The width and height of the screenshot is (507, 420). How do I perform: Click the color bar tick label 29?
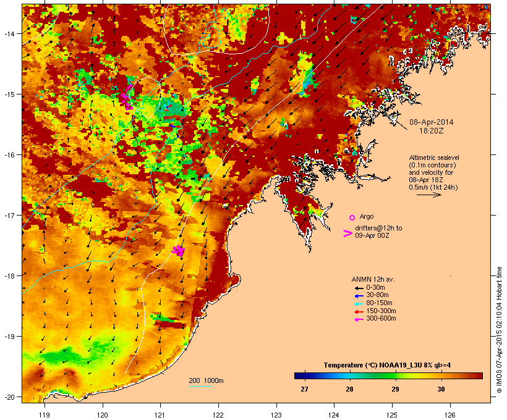coord(395,389)
